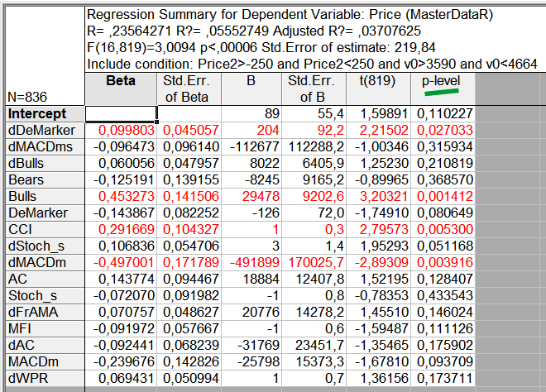
Task: Select the MFI row header
Action: pyautogui.click(x=45, y=328)
